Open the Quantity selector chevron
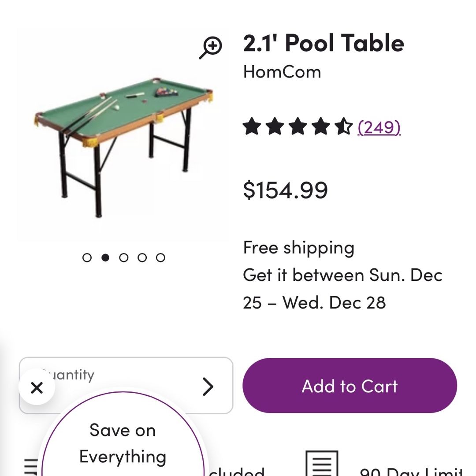 [208, 387]
